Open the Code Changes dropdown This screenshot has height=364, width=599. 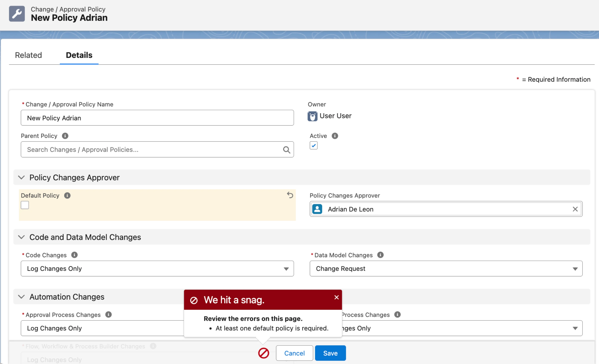point(157,269)
